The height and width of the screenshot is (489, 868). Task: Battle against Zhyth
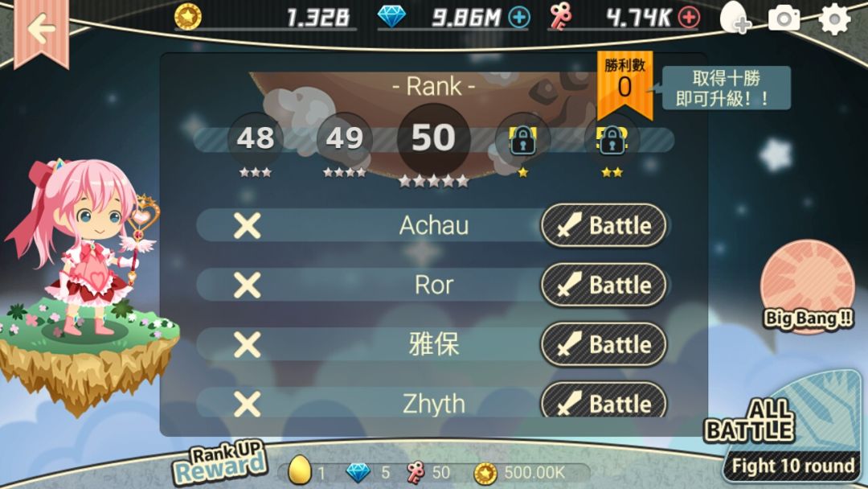pyautogui.click(x=604, y=401)
